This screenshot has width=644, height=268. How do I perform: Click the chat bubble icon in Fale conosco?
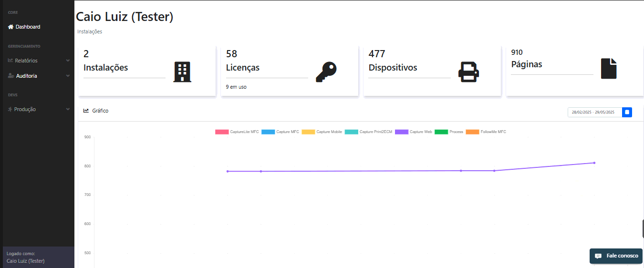coord(598,256)
